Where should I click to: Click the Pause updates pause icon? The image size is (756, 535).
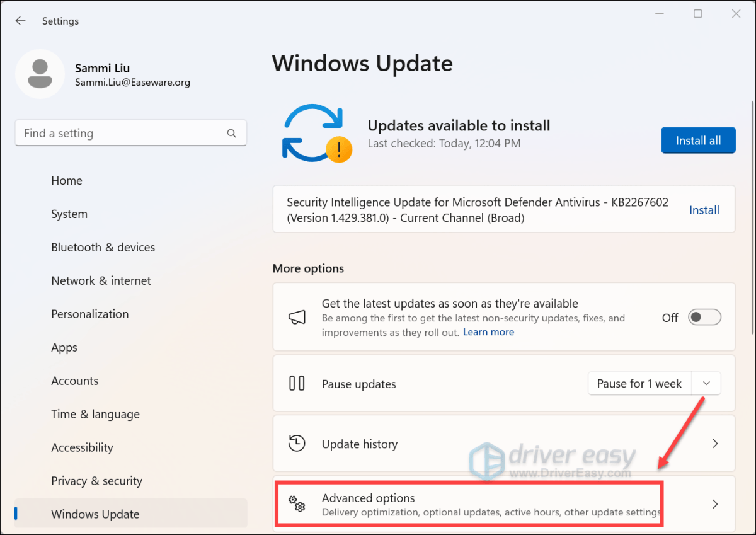pyautogui.click(x=296, y=383)
